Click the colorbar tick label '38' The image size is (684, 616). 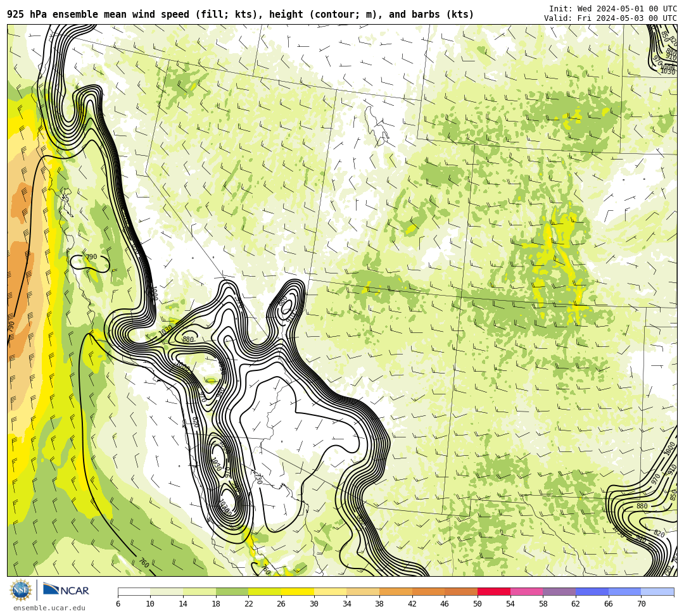(x=379, y=604)
